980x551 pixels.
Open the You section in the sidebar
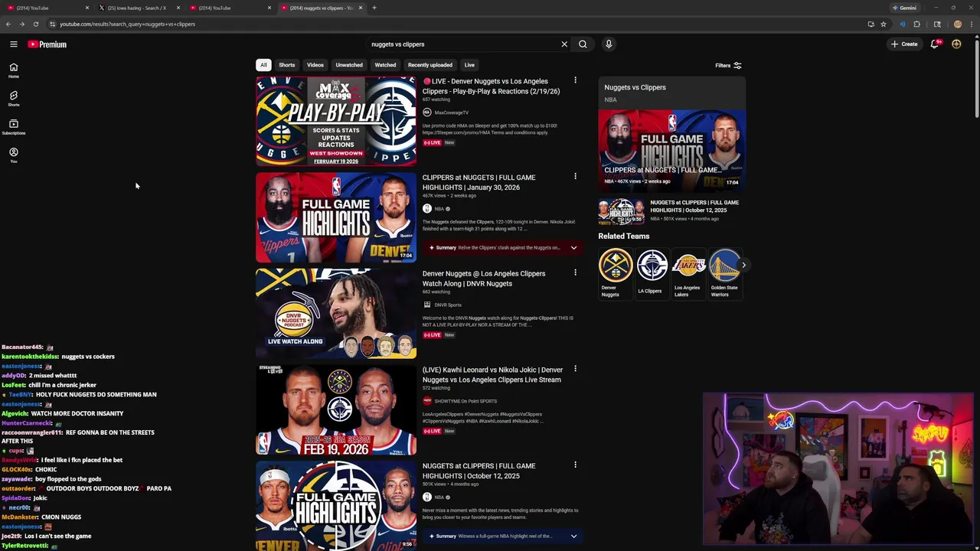(13, 155)
